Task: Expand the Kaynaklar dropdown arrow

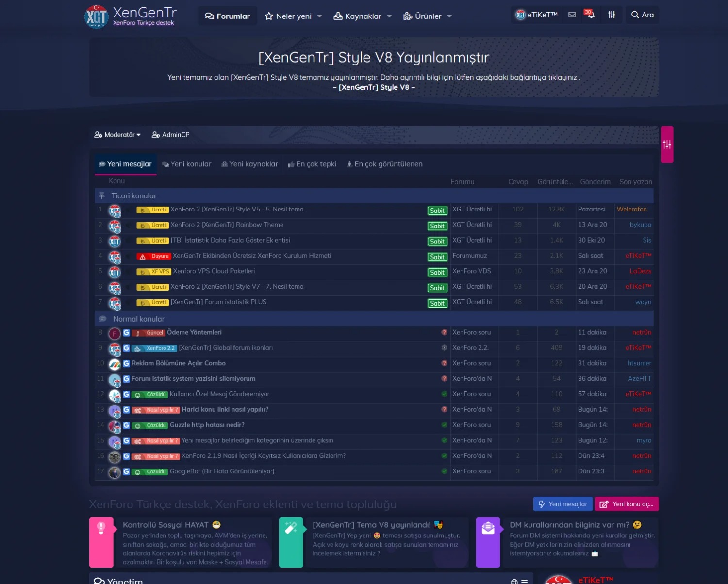Action: 389,16
